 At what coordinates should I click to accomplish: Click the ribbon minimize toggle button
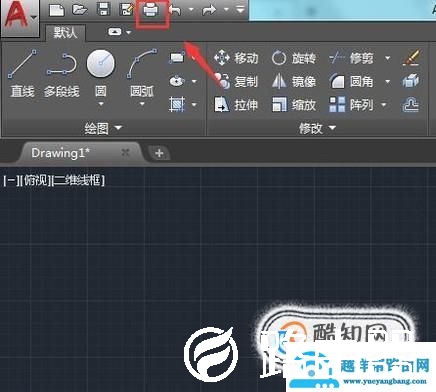pos(115,32)
